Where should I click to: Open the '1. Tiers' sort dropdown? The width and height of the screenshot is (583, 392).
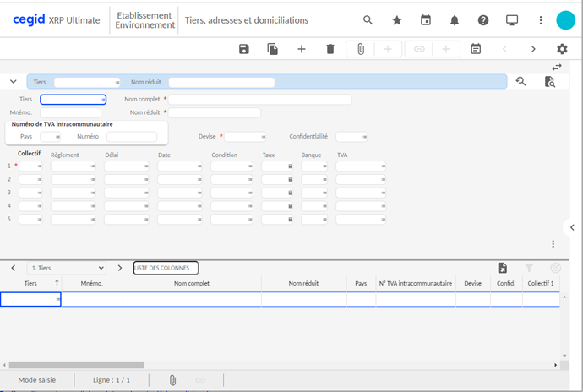pyautogui.click(x=67, y=268)
